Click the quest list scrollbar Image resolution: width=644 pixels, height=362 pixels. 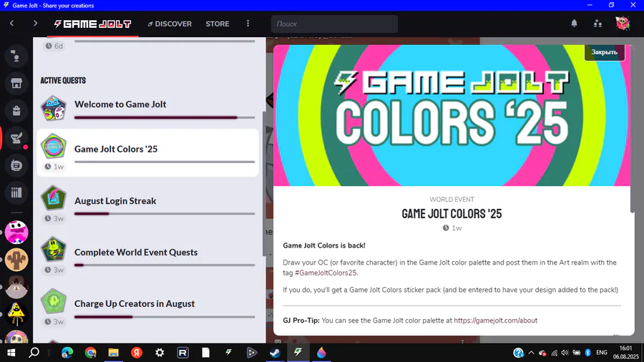[264, 183]
